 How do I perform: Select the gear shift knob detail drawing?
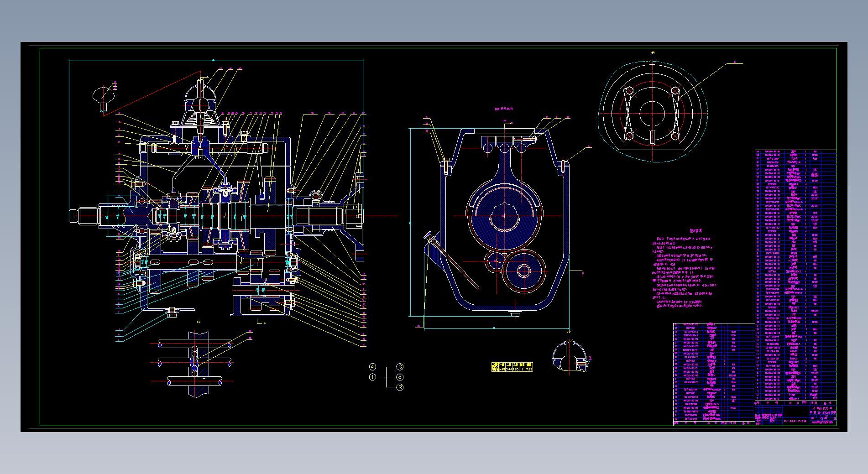point(103,98)
